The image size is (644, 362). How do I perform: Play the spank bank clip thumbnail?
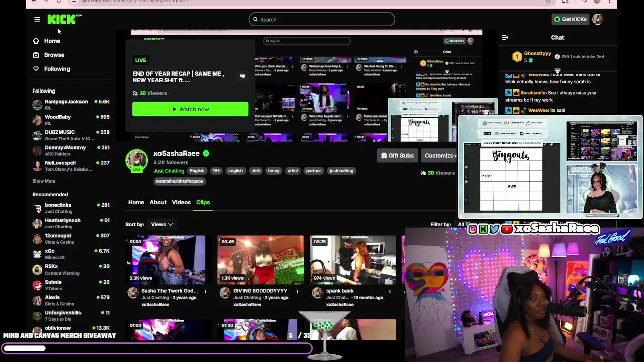[x=353, y=260]
